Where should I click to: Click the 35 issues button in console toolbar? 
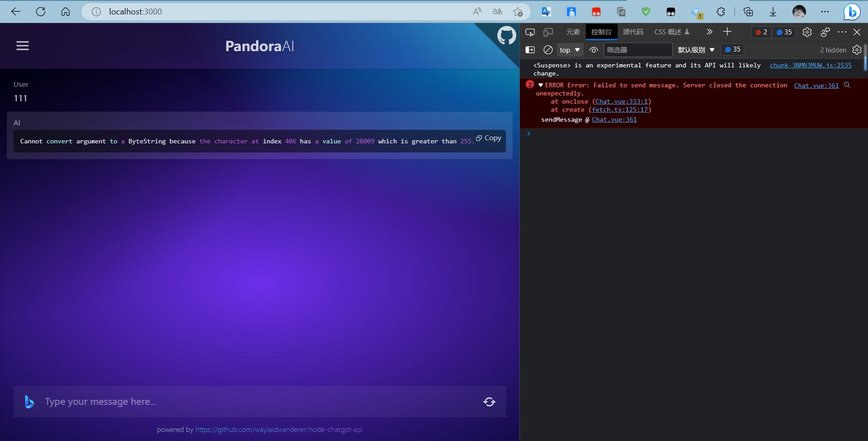pos(732,49)
